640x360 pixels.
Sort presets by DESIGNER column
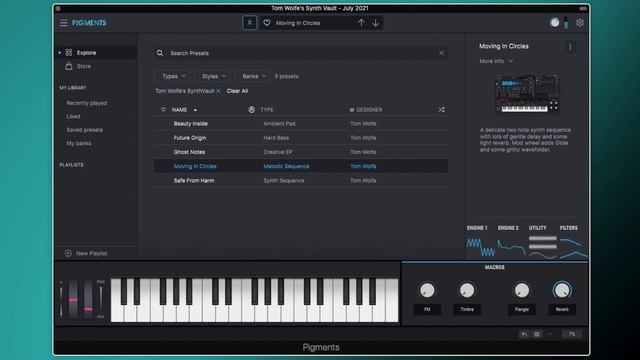pos(369,110)
